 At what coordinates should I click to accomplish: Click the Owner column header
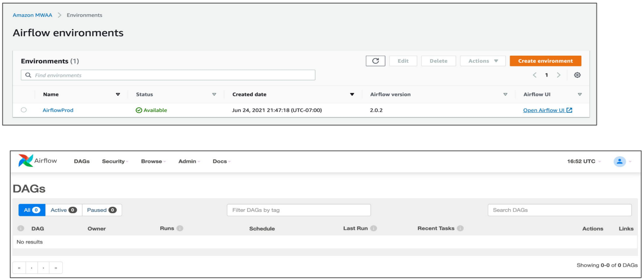click(97, 229)
